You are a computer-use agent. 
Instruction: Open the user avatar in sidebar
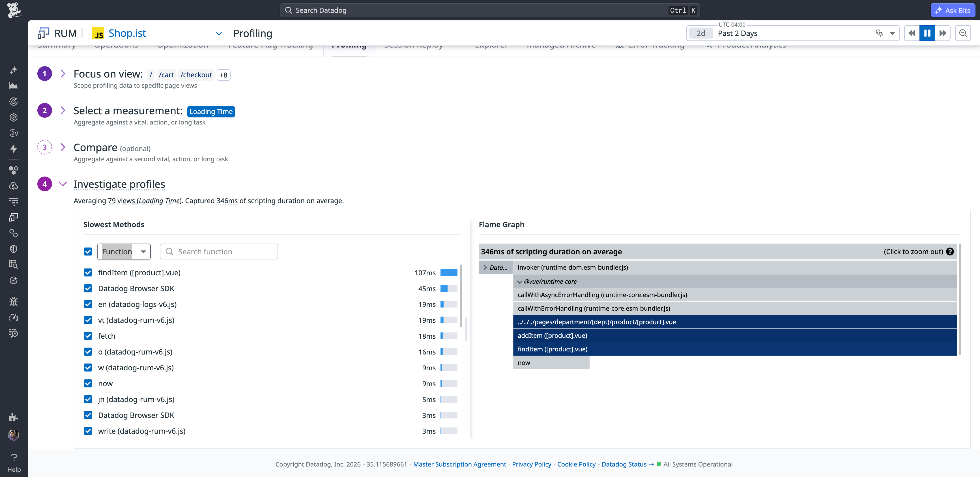tap(14, 435)
